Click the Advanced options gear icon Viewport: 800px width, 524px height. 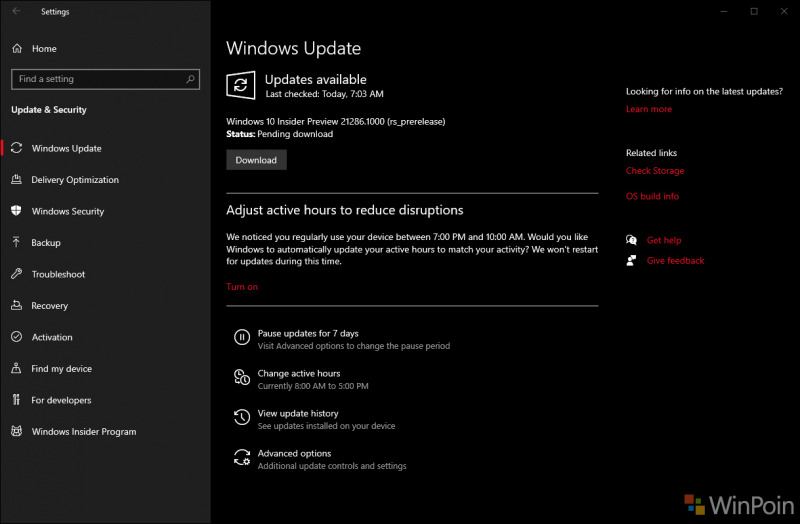(241, 458)
